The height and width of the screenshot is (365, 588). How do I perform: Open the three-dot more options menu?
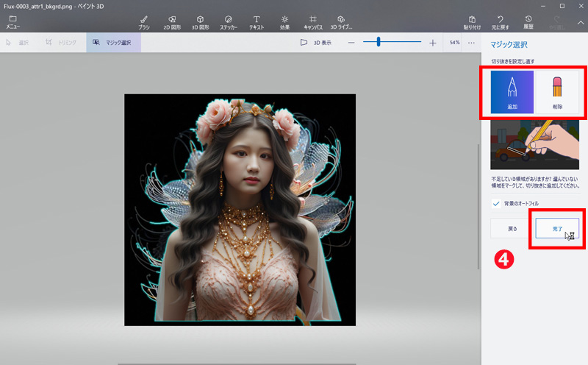pyautogui.click(x=471, y=43)
